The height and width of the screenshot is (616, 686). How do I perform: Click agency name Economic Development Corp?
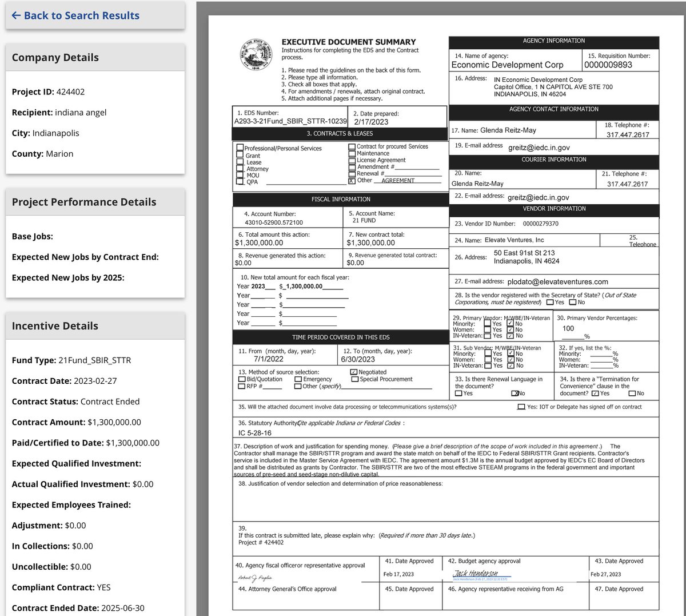pyautogui.click(x=508, y=65)
